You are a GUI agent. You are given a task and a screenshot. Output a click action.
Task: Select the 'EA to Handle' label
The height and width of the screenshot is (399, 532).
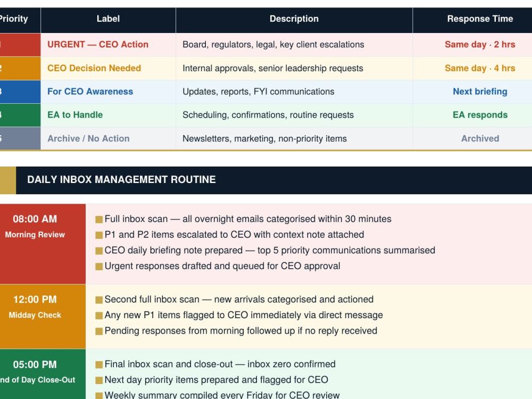[x=75, y=115]
